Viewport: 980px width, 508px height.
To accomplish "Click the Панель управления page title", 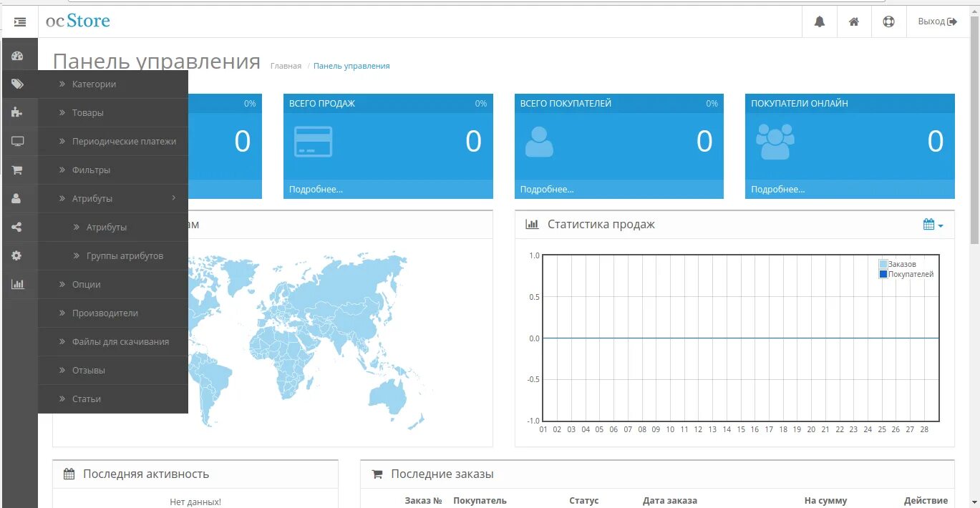I will pos(156,62).
